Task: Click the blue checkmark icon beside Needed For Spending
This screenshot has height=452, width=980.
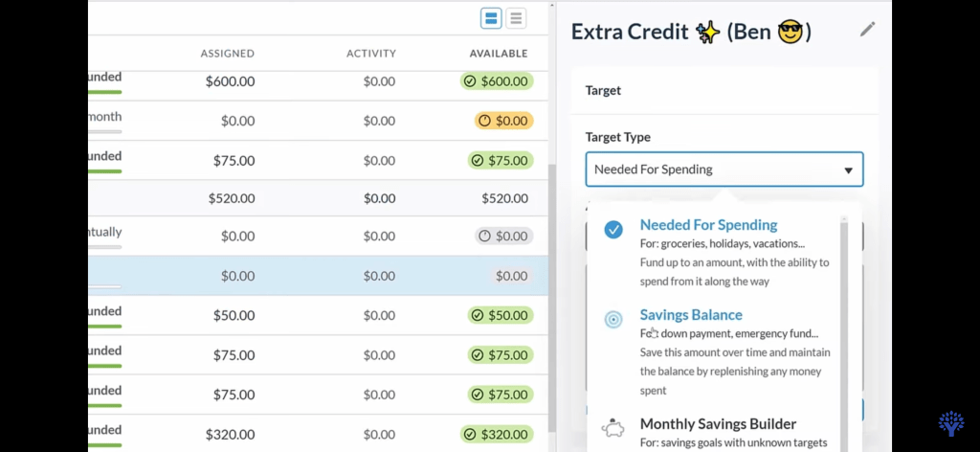Action: (x=613, y=230)
